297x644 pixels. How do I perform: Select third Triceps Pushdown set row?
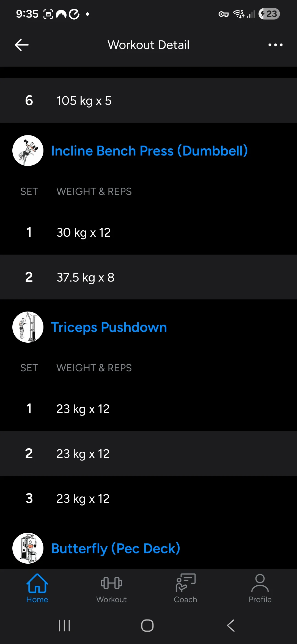[x=148, y=498]
